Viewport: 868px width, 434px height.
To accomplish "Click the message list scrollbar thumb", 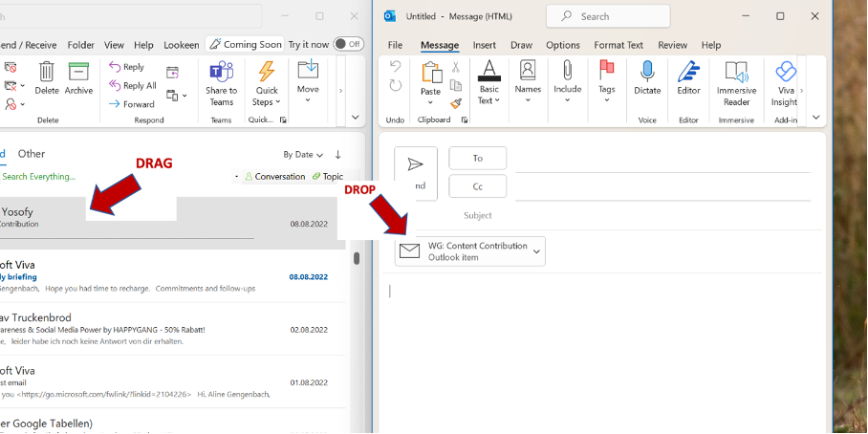I will [357, 258].
